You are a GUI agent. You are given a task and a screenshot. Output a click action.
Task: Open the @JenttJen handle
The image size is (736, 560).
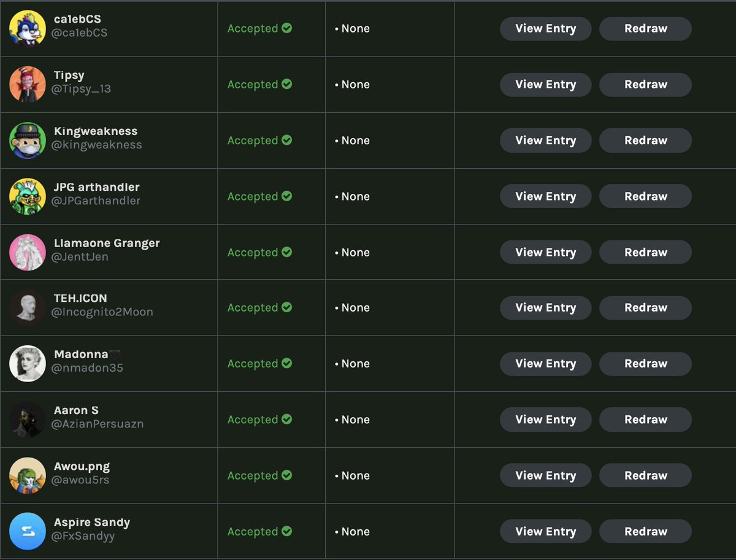pos(80,257)
